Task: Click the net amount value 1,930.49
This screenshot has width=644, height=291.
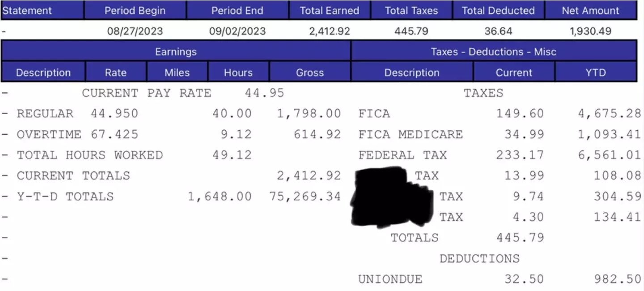Action: point(590,31)
